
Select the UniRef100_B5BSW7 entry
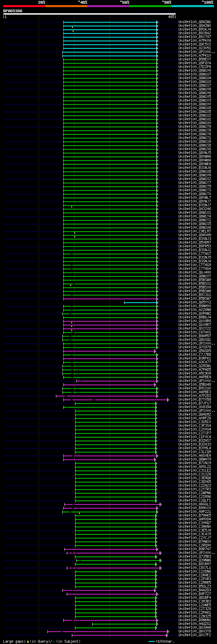[x=195, y=299]
